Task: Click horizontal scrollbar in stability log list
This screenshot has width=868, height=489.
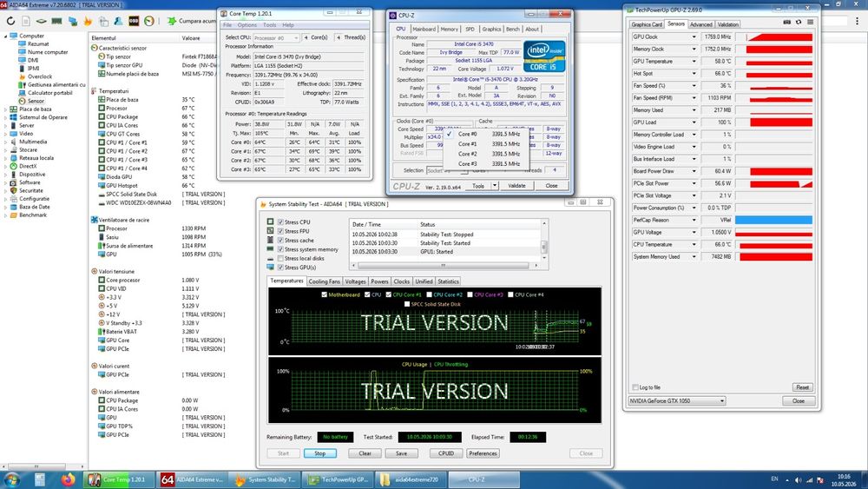Action: (445, 266)
